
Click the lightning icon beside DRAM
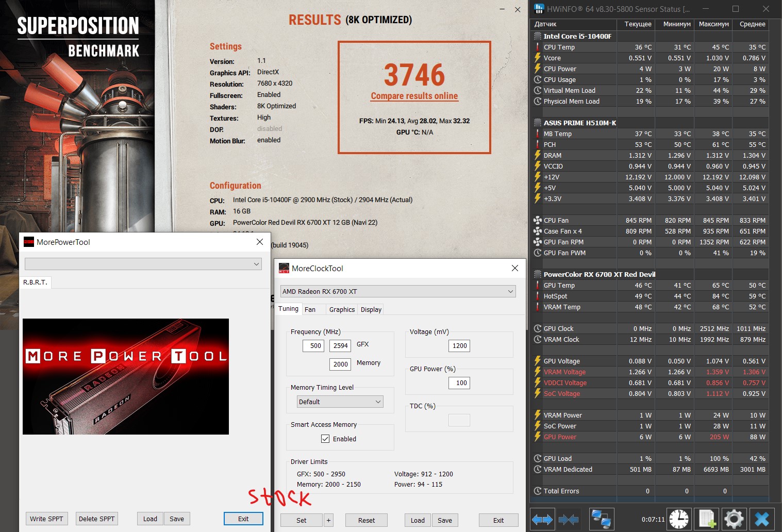coord(537,155)
